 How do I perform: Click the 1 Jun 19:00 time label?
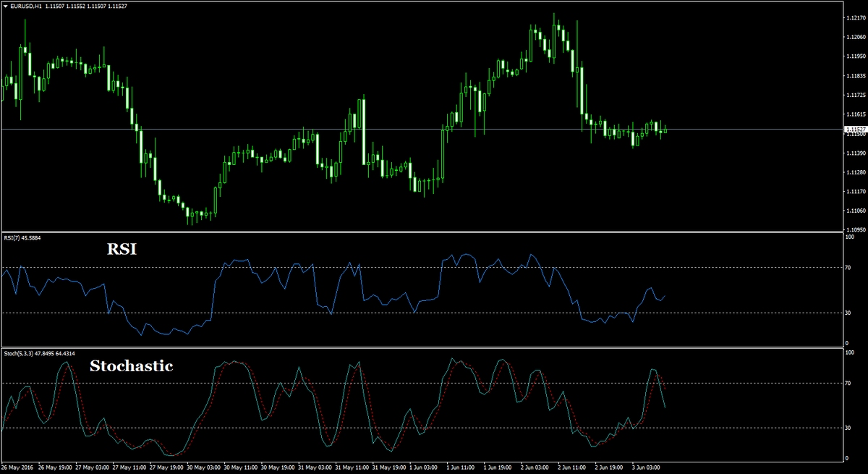497,468
